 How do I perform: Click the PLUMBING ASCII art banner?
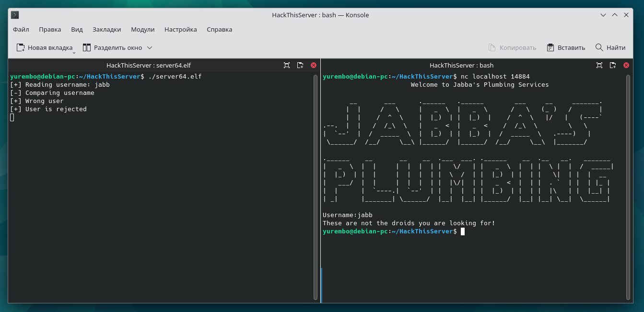tap(468, 180)
